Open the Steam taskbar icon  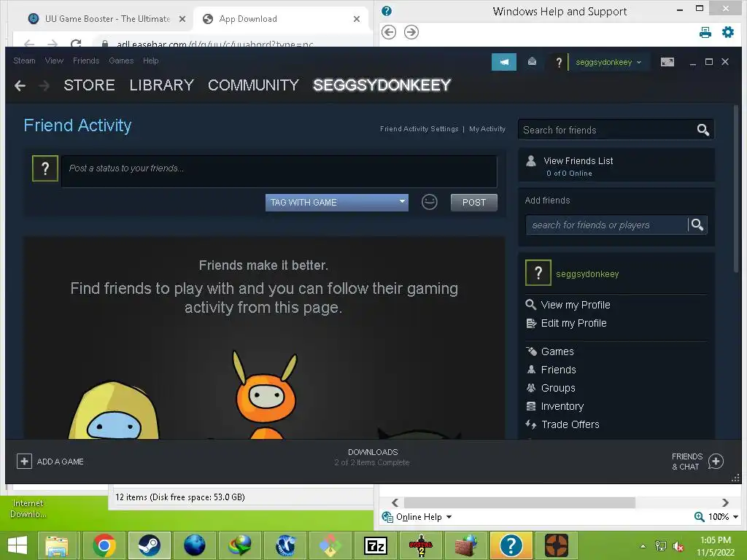149,545
